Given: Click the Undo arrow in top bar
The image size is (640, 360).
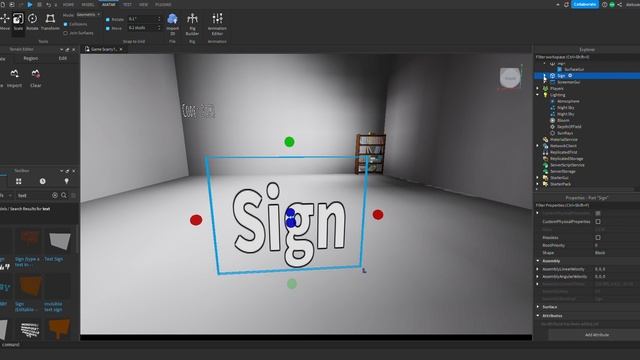Looking at the screenshot, I should [49, 4].
